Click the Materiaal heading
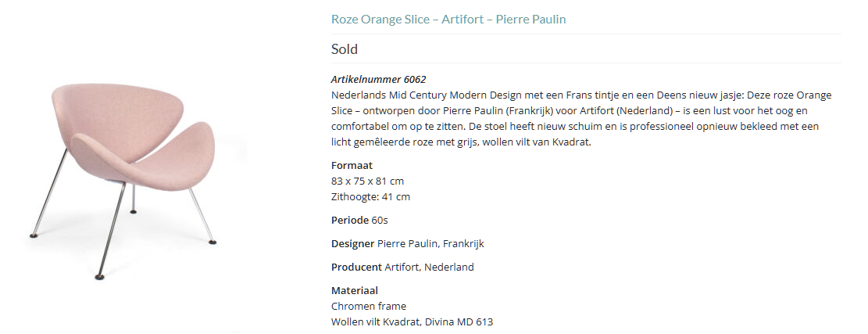 point(355,290)
